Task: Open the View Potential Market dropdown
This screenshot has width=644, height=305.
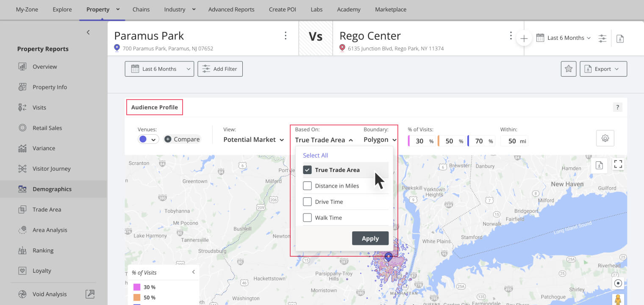Action: pyautogui.click(x=253, y=140)
